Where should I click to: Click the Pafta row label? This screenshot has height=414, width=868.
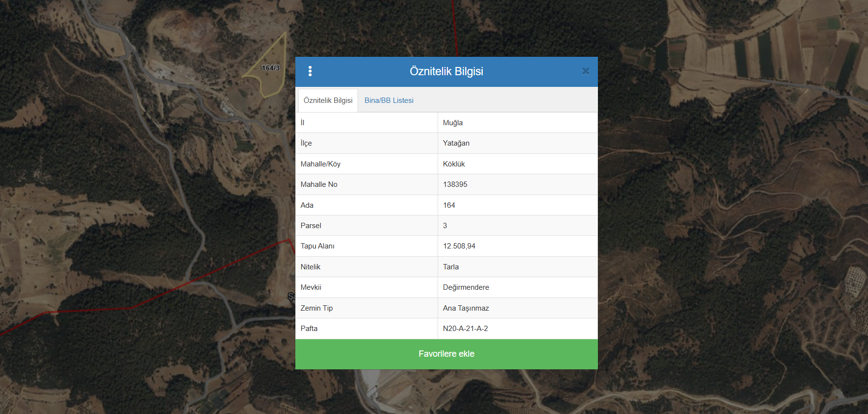pos(309,329)
